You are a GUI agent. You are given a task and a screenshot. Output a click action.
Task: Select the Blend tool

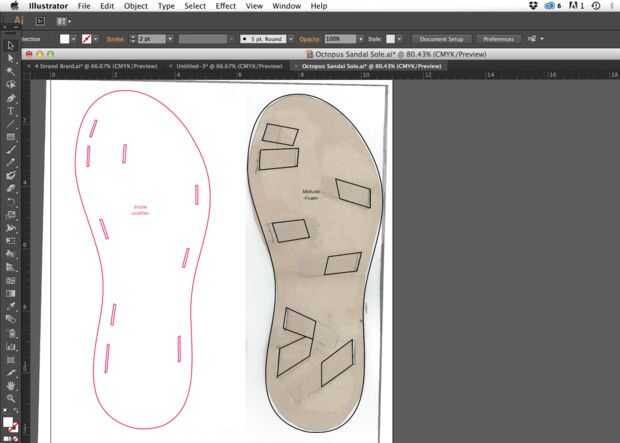(11, 319)
